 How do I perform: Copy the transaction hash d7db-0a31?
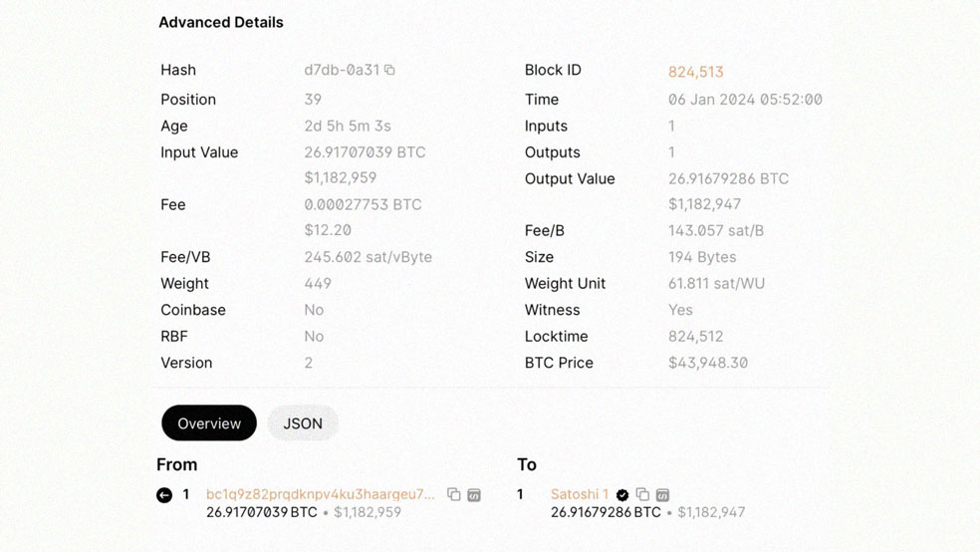[x=390, y=70]
